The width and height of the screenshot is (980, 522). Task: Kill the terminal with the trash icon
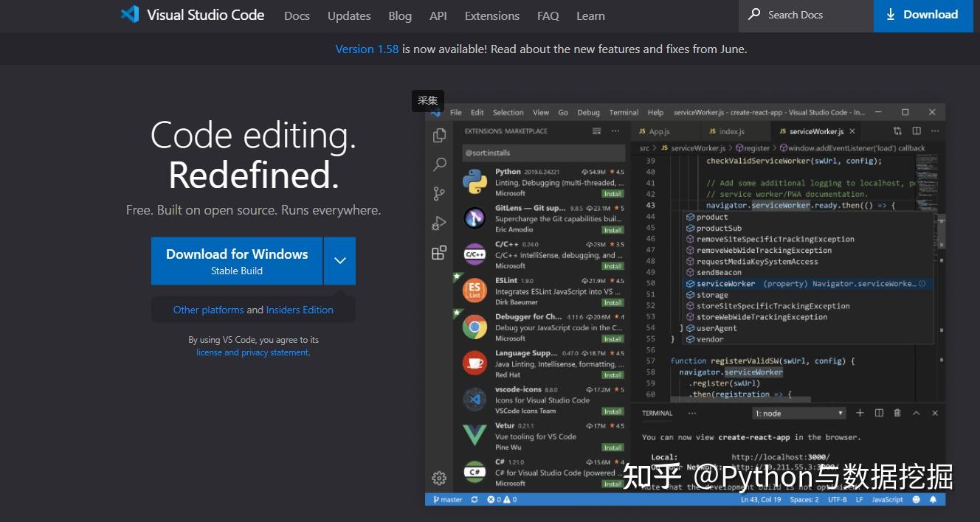897,412
